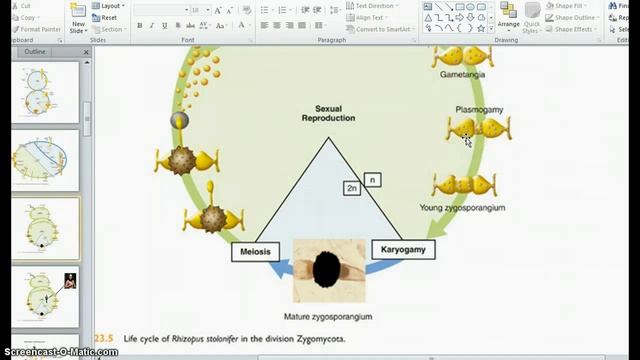
Task: Select the Elbow Connector shape
Action: (x=438, y=18)
